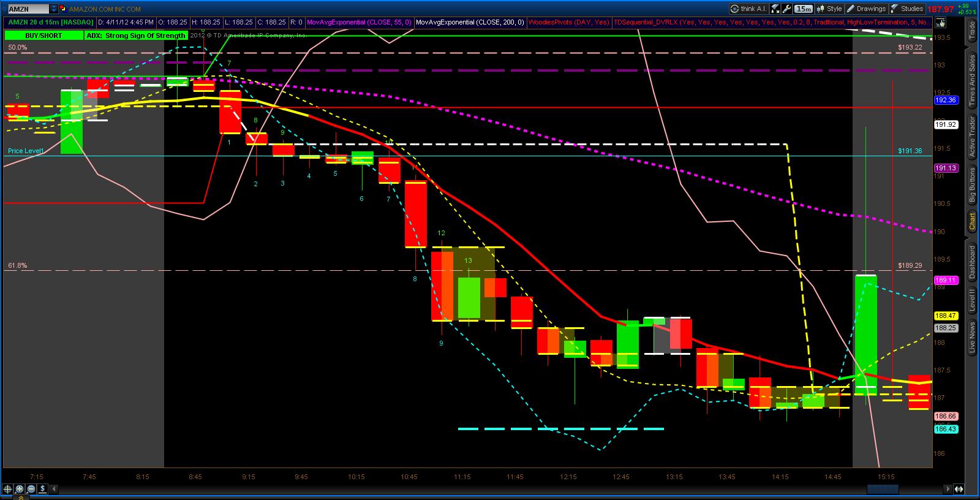Click the $189.29 level label
980x500 pixels.
coord(910,265)
